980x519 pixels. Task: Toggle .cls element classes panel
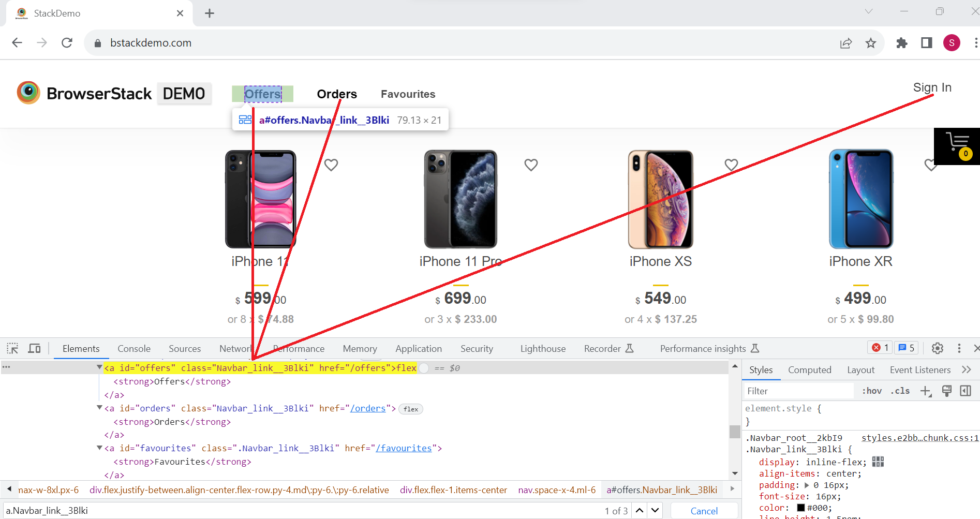[900, 391]
